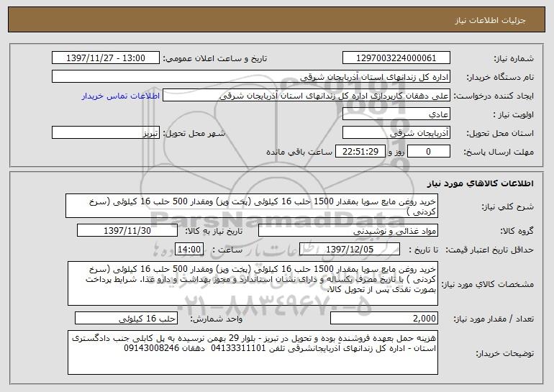The height and width of the screenshot is (392, 554).
Task: Click the label 'مشخصات کالای مورد نیاز'
Action: coord(488,284)
